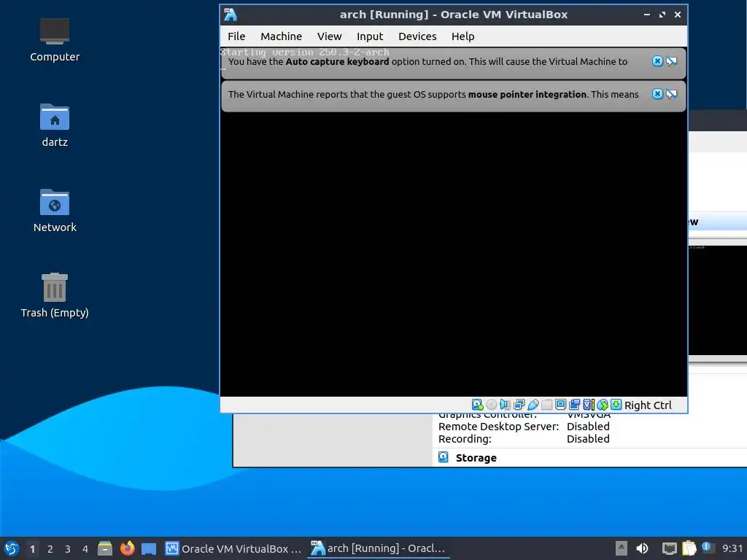Open the Storage section in VirtualBox Manager
Screen dimensions: 747x560
[476, 458]
